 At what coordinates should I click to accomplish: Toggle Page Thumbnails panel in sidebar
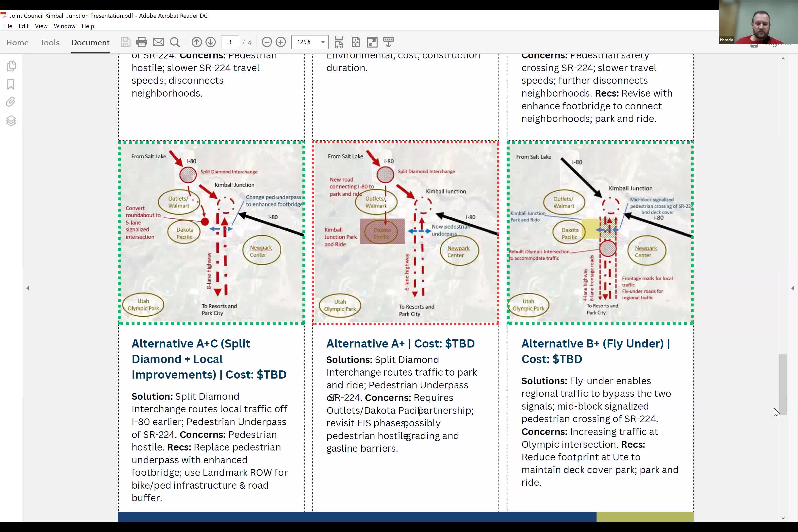pyautogui.click(x=11, y=66)
